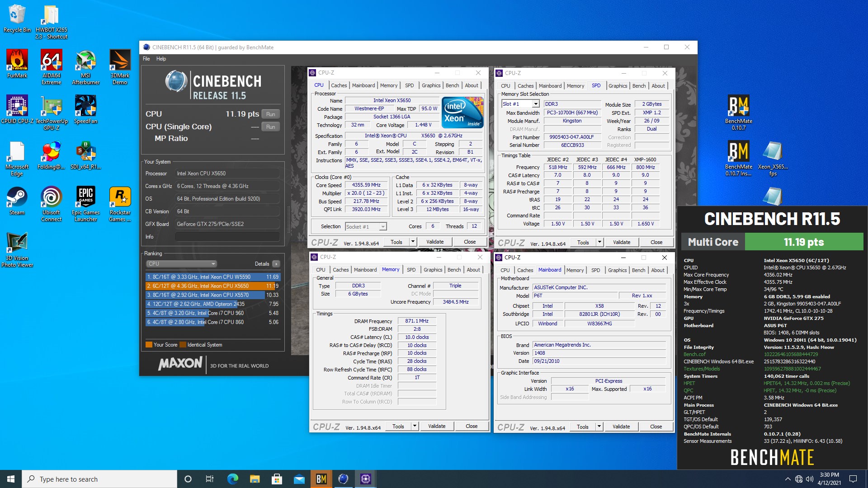Expand the Ranking CPU dropdown
This screenshot has width=868, height=488.
point(181,264)
